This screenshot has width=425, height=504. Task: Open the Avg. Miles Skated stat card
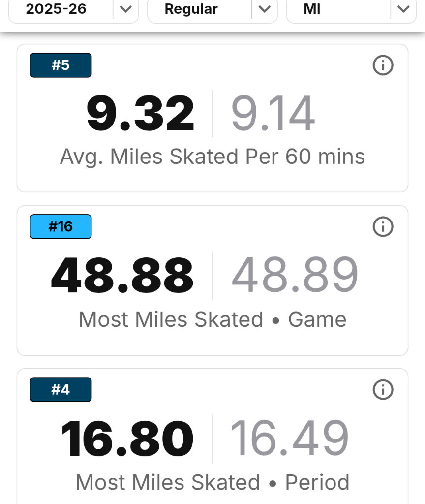(212, 117)
